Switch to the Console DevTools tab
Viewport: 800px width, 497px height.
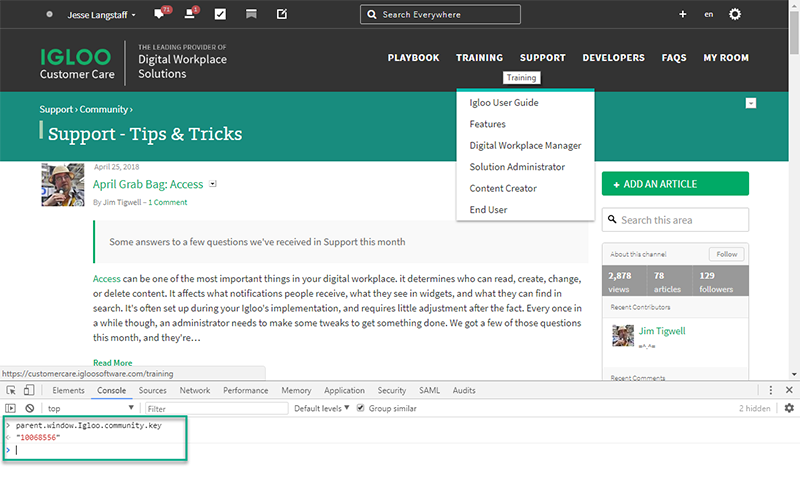click(111, 390)
